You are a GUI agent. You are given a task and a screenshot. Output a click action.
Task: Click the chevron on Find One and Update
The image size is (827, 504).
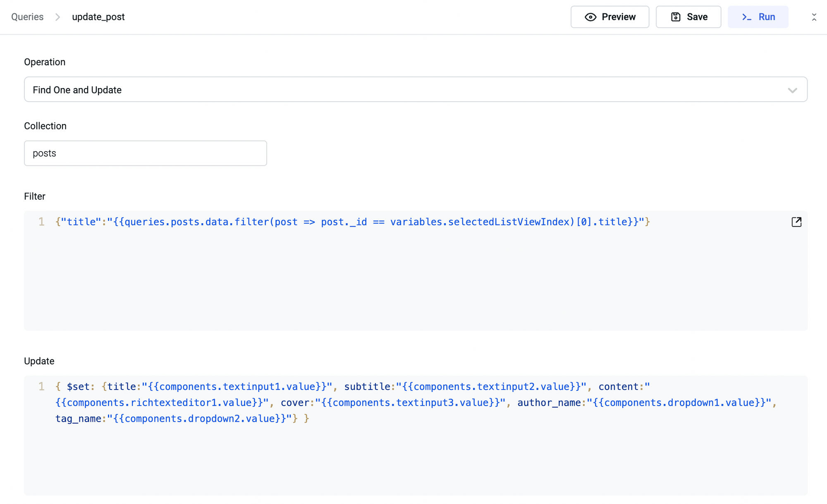792,90
